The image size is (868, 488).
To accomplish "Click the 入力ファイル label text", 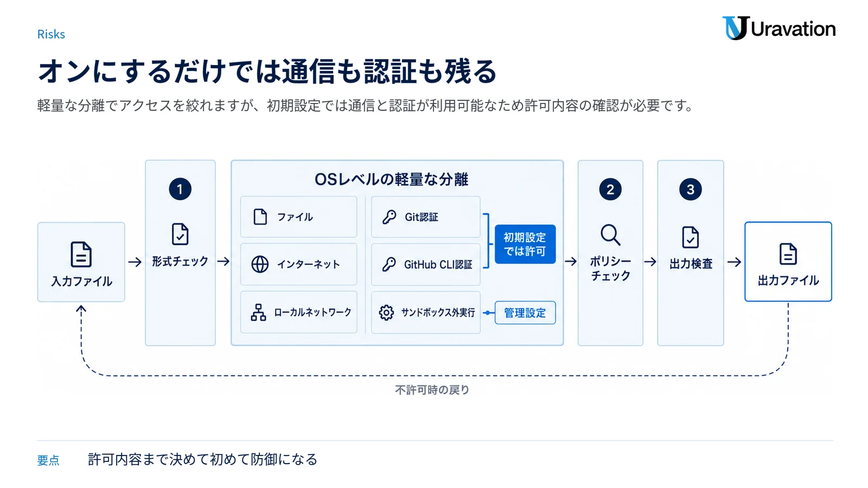I will click(x=81, y=281).
